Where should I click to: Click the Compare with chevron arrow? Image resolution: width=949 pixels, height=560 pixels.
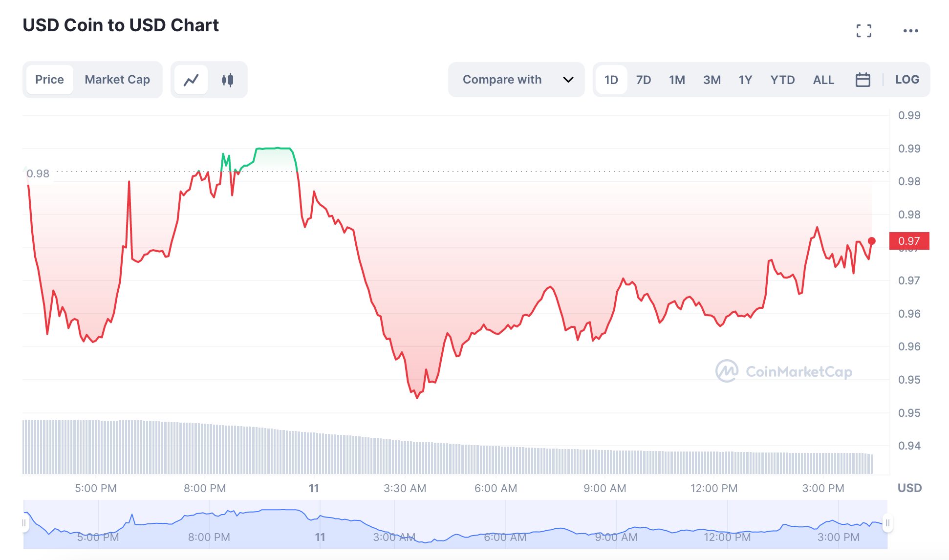coord(568,80)
